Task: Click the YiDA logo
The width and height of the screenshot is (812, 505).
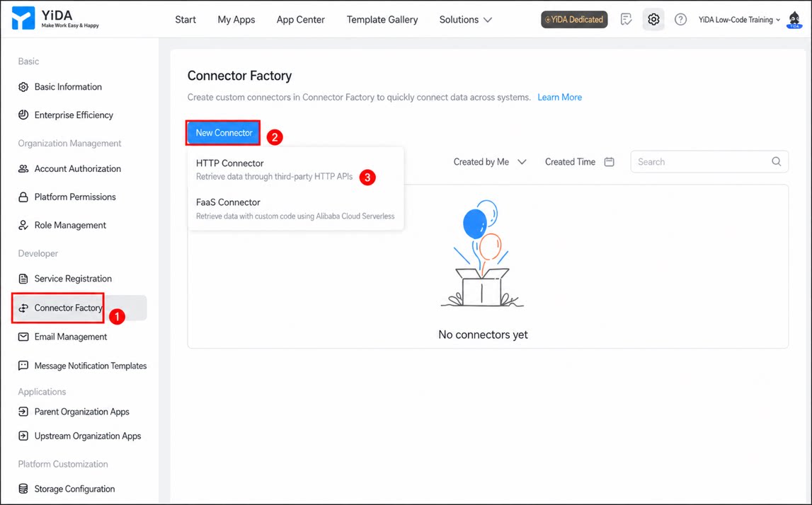Action: 55,18
